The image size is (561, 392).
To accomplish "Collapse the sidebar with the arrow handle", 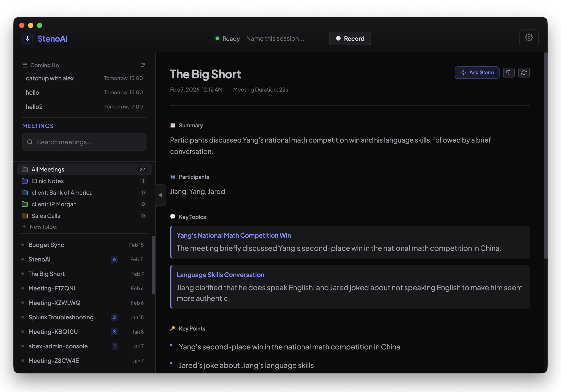I will (161, 195).
